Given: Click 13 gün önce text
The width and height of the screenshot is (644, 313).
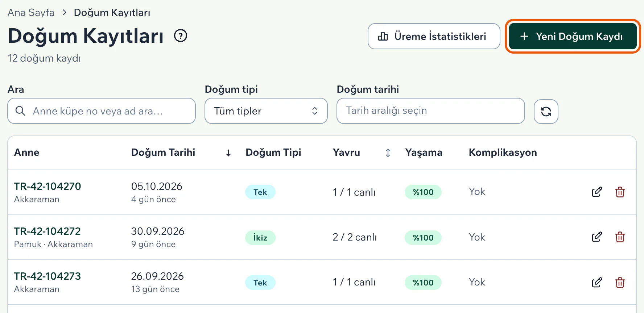Looking at the screenshot, I should coord(155,289).
